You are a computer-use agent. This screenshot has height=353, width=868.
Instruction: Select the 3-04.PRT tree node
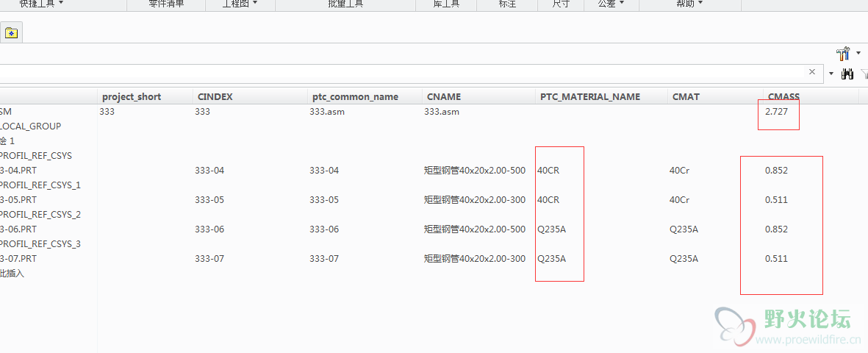click(x=18, y=170)
